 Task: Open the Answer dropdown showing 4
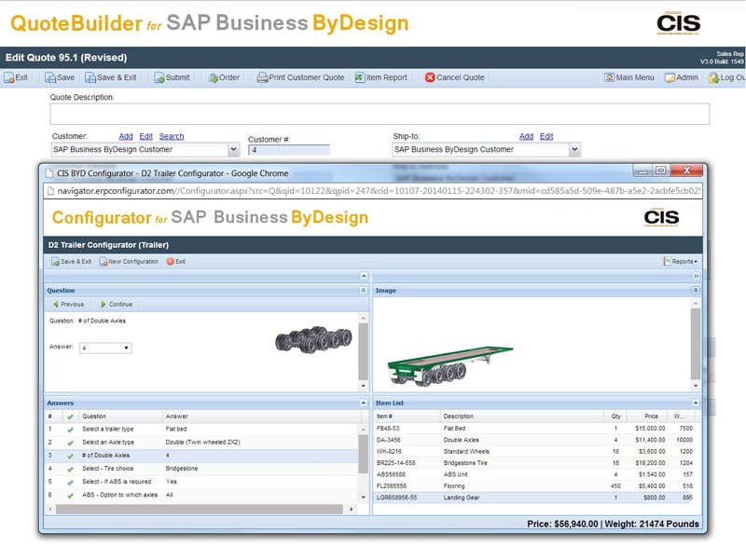[x=105, y=348]
